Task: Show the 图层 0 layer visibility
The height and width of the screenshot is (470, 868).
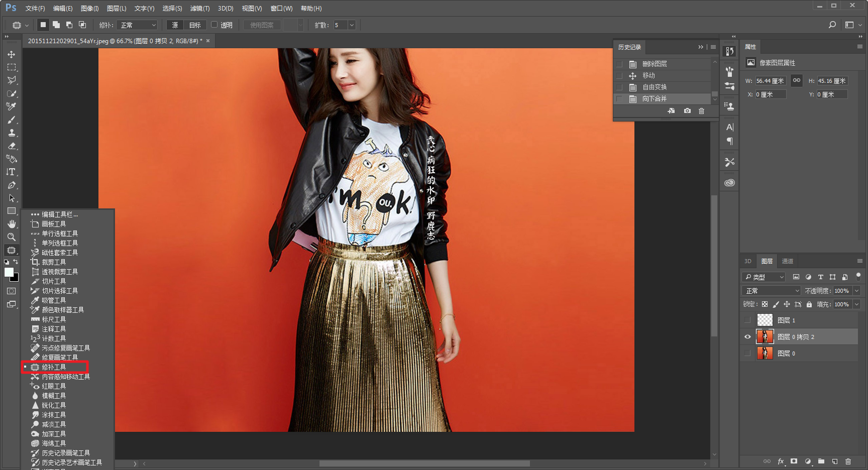Action: pos(747,354)
